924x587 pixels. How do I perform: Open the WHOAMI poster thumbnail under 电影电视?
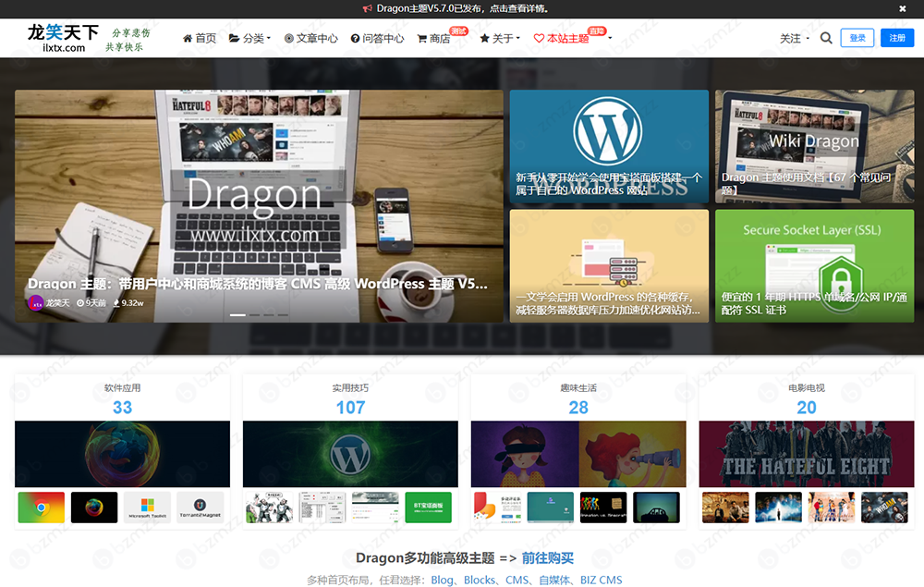click(x=884, y=508)
